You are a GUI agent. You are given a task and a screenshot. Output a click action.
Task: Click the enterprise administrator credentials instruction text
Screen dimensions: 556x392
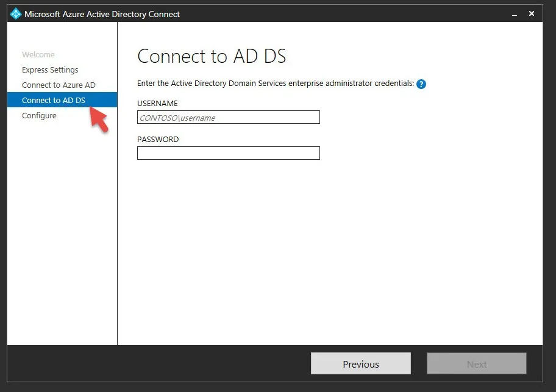pos(276,84)
